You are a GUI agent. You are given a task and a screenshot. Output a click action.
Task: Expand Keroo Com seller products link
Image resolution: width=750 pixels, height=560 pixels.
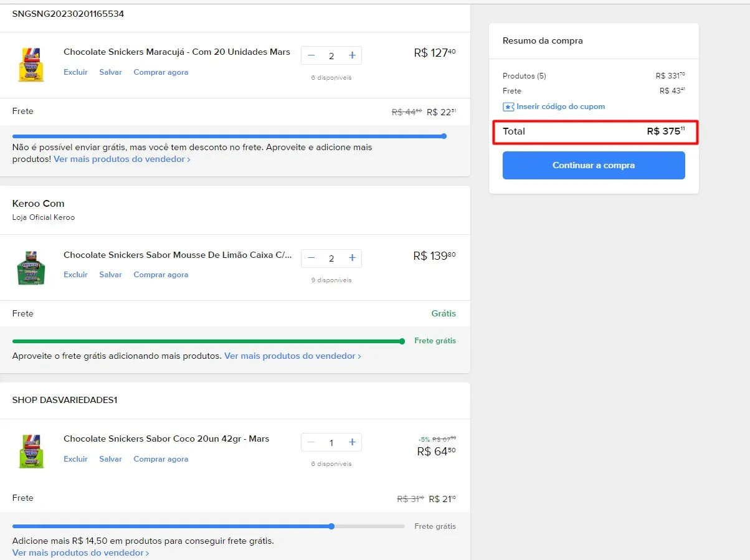click(292, 356)
